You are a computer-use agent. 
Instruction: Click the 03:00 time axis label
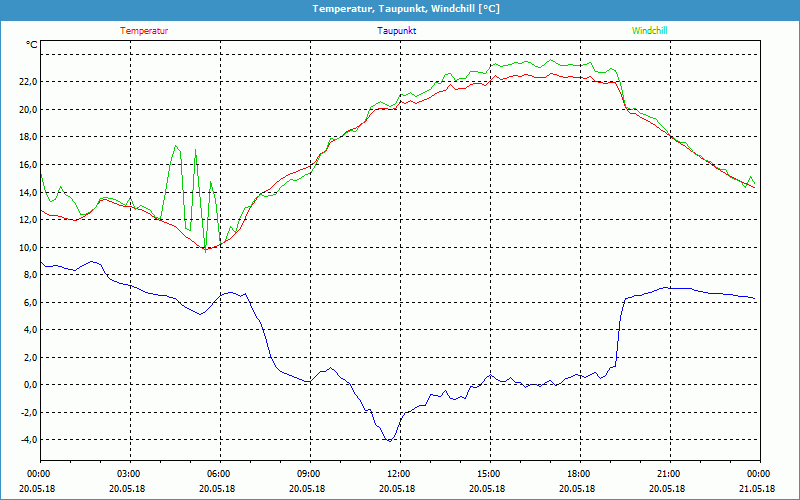129,474
